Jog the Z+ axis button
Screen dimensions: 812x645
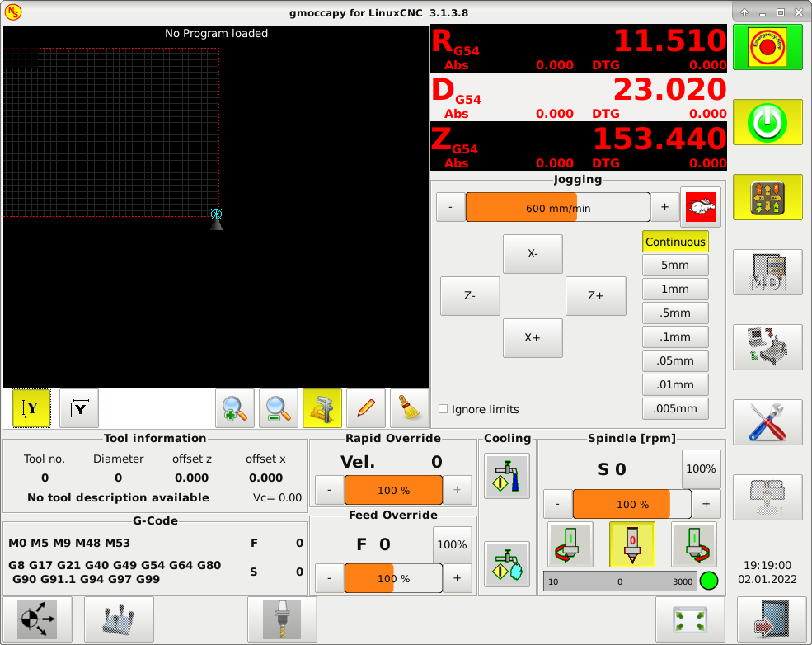pyautogui.click(x=596, y=296)
